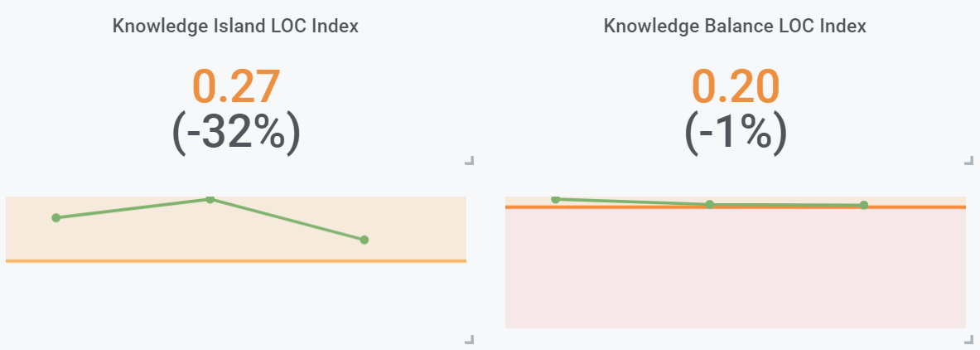Select last data point on Knowledge Balance chart

pos(864,205)
